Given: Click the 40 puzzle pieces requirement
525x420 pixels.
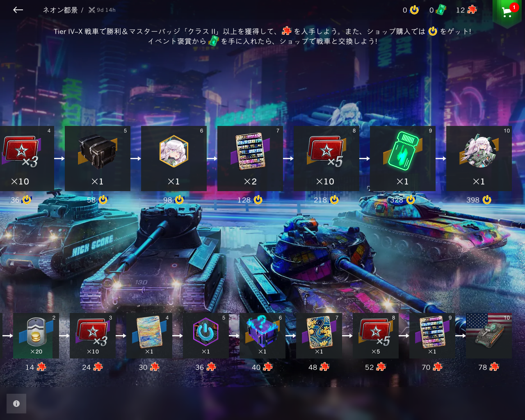Looking at the screenshot, I should tap(262, 367).
